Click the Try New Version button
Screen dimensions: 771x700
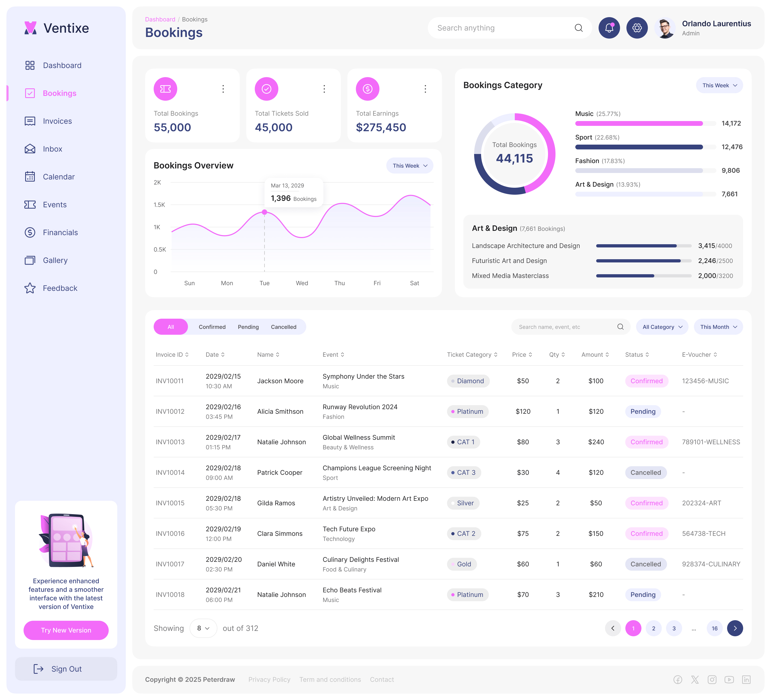pyautogui.click(x=66, y=630)
